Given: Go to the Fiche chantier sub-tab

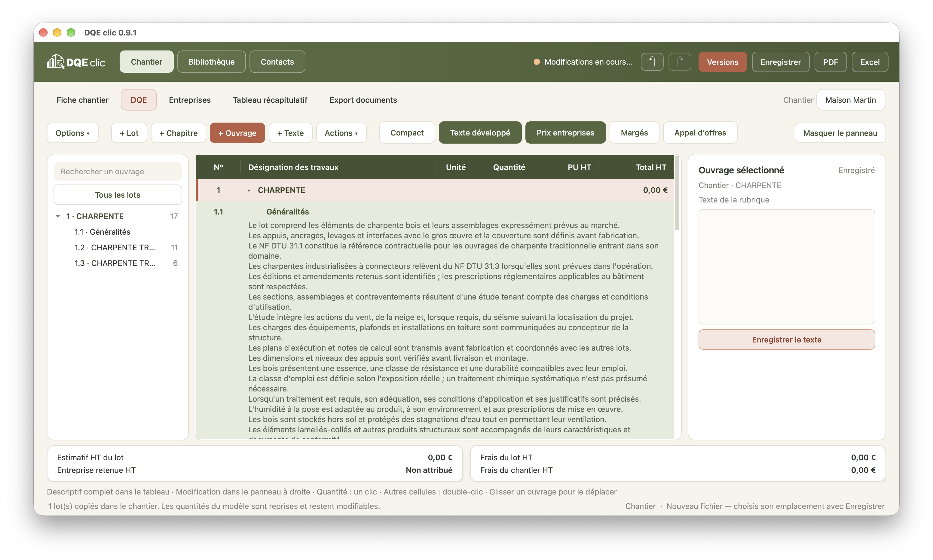Looking at the screenshot, I should click(82, 100).
